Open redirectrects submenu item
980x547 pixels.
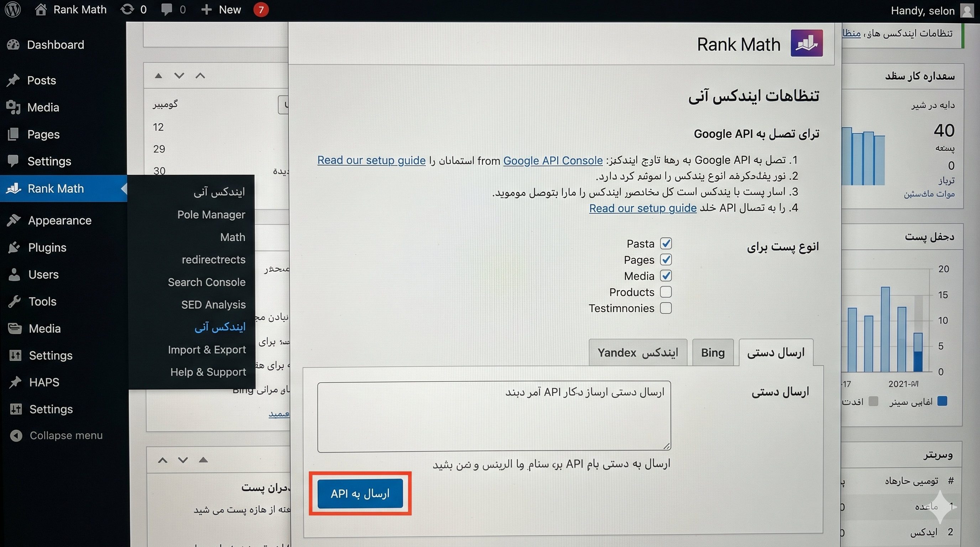pos(213,259)
